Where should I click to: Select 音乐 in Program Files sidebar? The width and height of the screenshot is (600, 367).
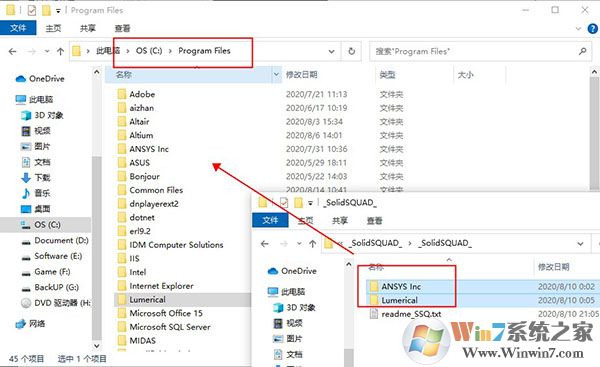[x=36, y=193]
